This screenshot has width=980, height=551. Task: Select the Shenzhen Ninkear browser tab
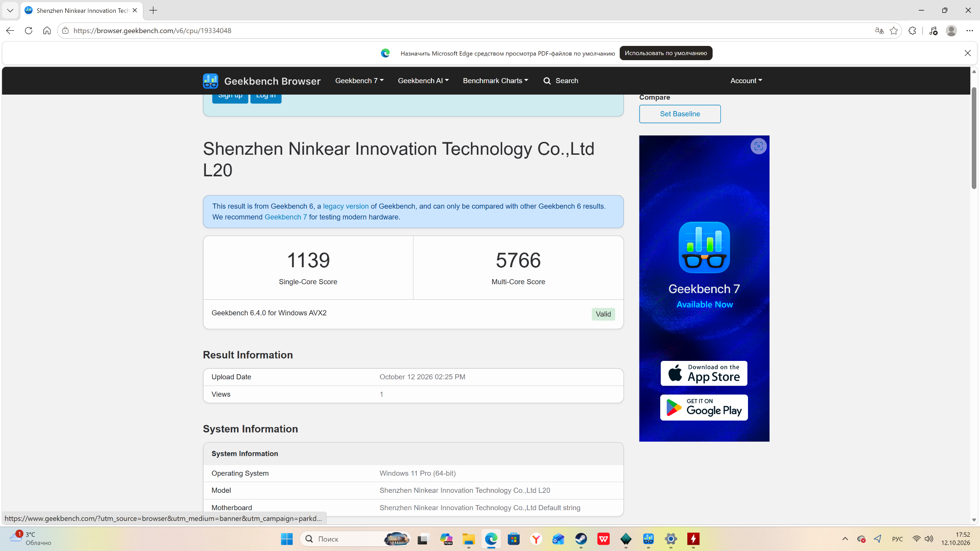[x=82, y=10]
